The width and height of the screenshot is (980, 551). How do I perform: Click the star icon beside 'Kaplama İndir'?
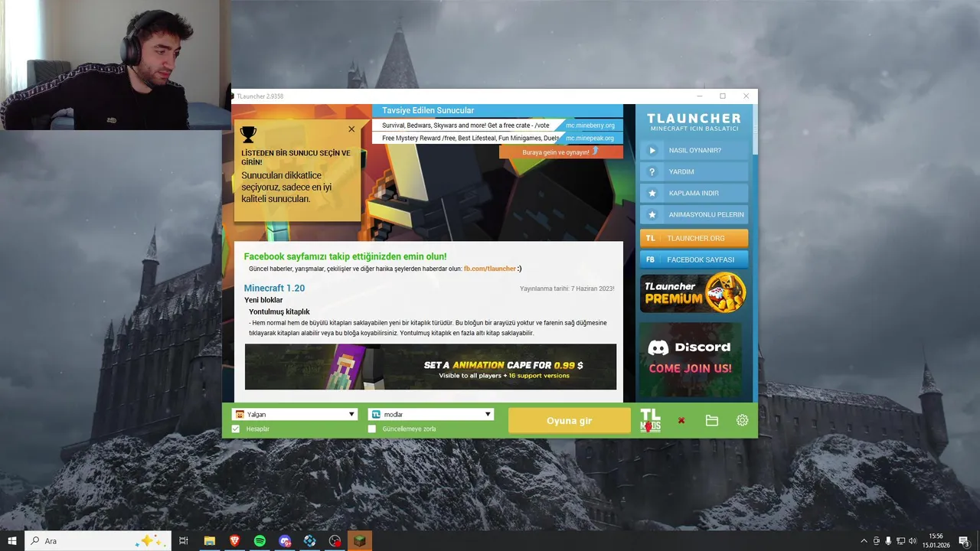652,193
